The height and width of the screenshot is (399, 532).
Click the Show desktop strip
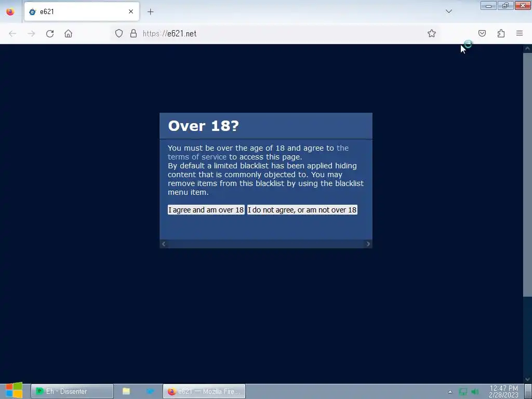tap(528, 391)
